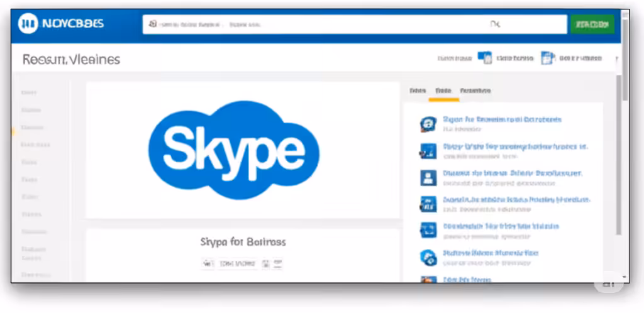Select the sidebar item with the yellow marker
Image resolution: width=644 pixels, height=313 pixels.
coord(32,128)
